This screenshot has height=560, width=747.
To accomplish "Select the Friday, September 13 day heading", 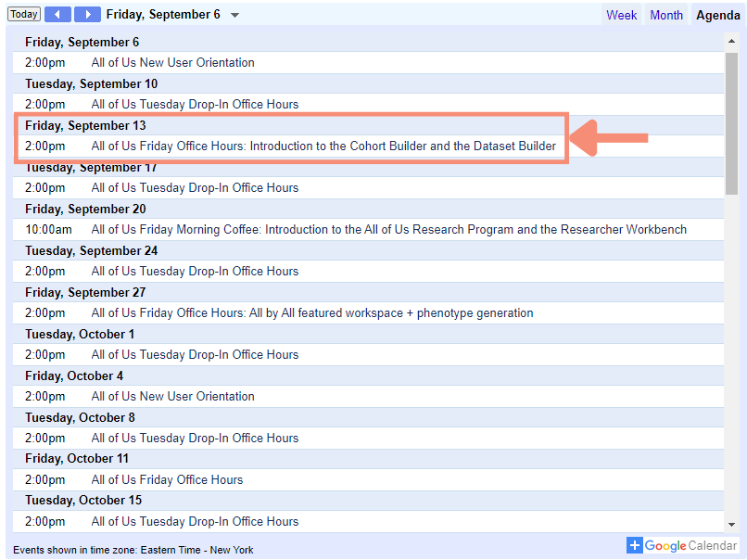I will pyautogui.click(x=85, y=125).
